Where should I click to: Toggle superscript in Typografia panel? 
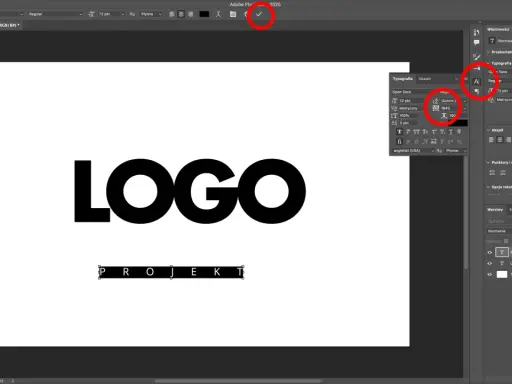(434, 132)
